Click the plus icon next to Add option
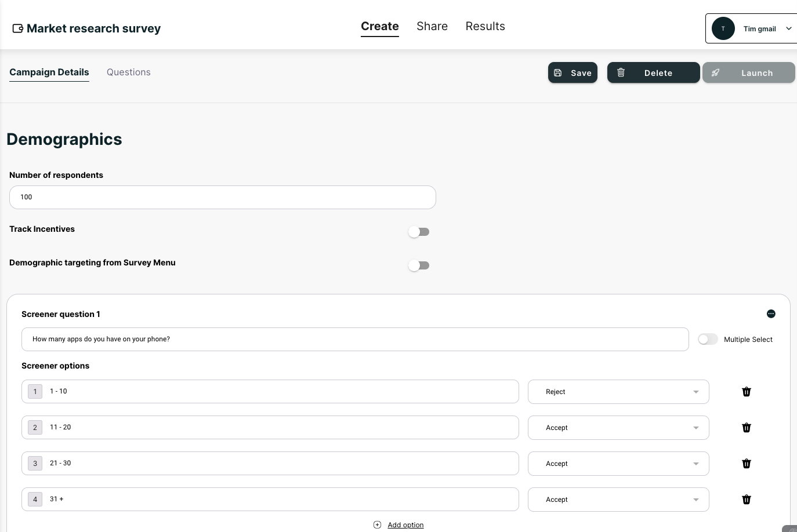The height and width of the screenshot is (532, 797). pyautogui.click(x=377, y=524)
